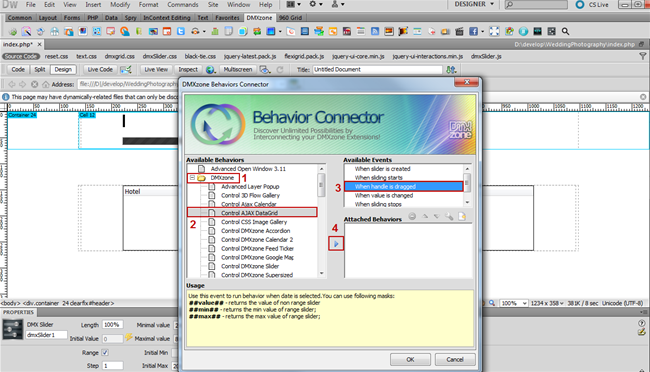This screenshot has width=650, height=372.
Task: Open preview in browser globe icon
Action: pos(210,70)
